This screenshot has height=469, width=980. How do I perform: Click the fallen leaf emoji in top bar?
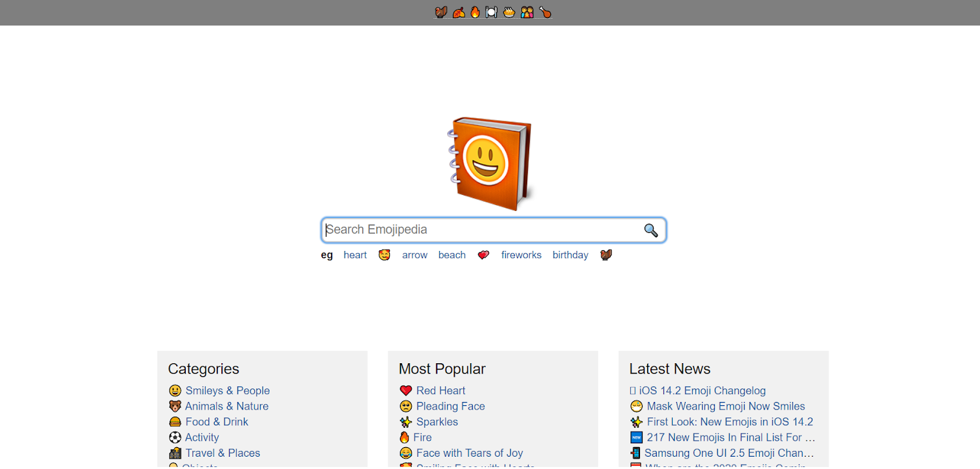click(x=459, y=12)
